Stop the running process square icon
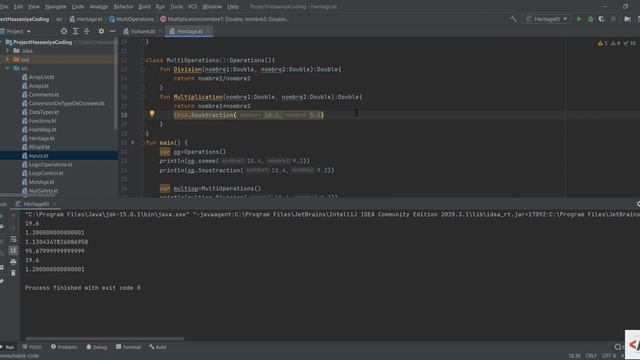Screen dimensions: 640x360 613,19
